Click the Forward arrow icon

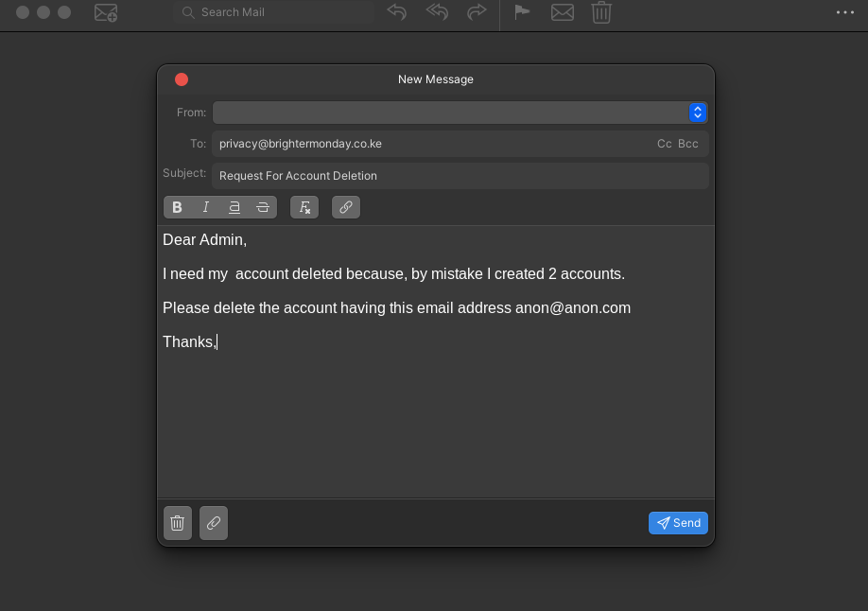click(477, 12)
